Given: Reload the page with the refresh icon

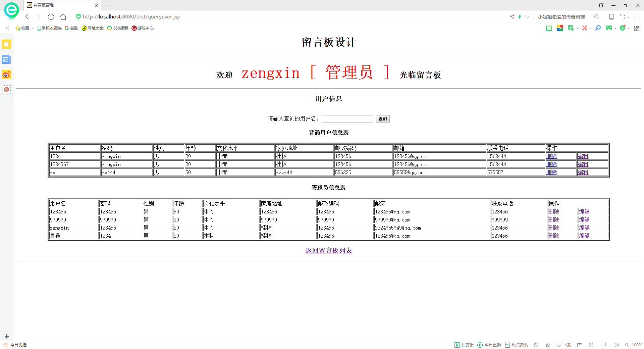Looking at the screenshot, I should [51, 17].
